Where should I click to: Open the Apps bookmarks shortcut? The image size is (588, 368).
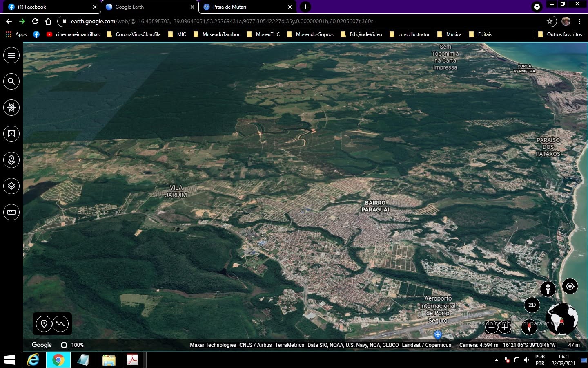pos(16,34)
